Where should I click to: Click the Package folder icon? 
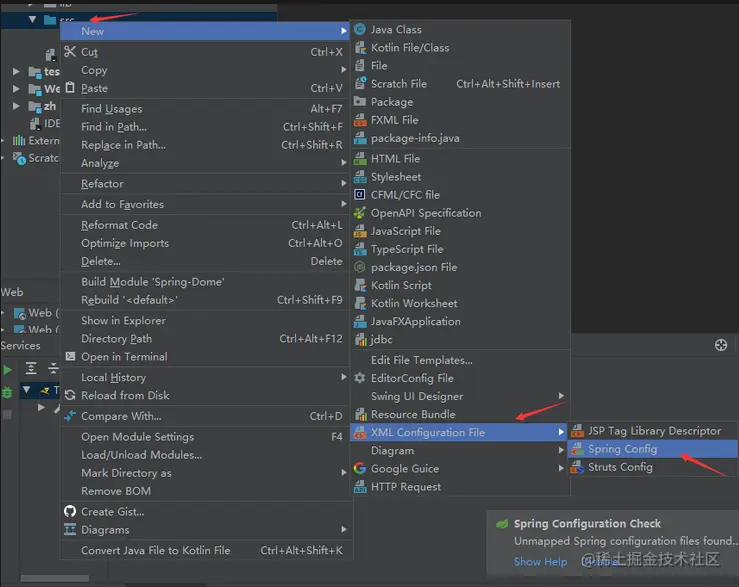click(x=360, y=101)
